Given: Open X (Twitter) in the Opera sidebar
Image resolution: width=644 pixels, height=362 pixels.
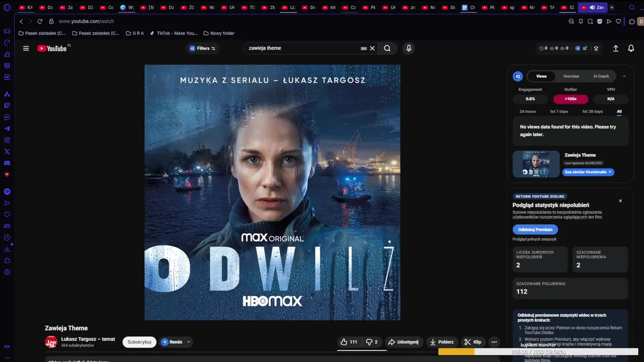Looking at the screenshot, I should (7, 151).
